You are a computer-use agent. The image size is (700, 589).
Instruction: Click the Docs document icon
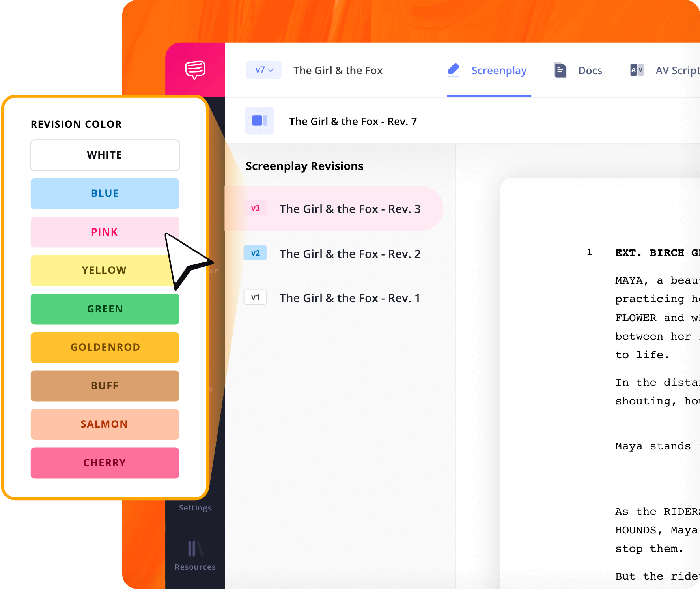[x=560, y=70]
